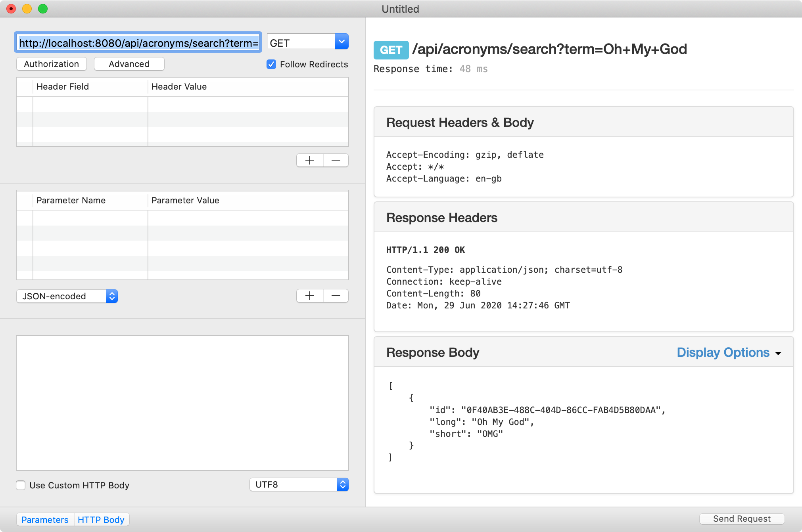Click the first empty Header Field cell
This screenshot has height=532, width=802.
click(x=90, y=104)
